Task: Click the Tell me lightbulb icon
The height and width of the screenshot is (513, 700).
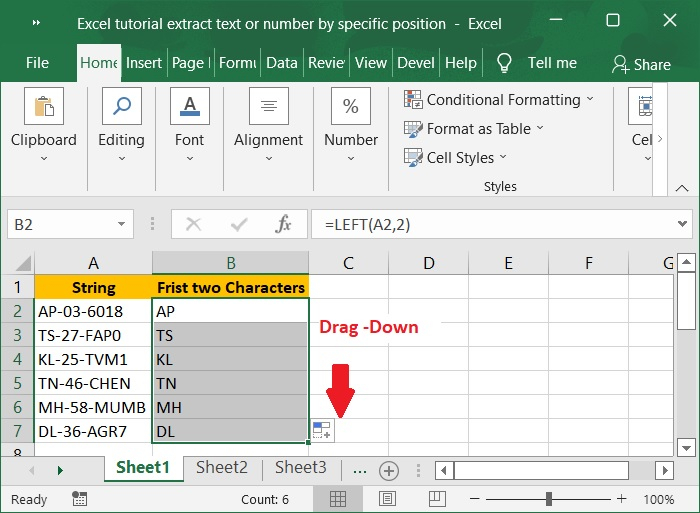Action: click(504, 63)
